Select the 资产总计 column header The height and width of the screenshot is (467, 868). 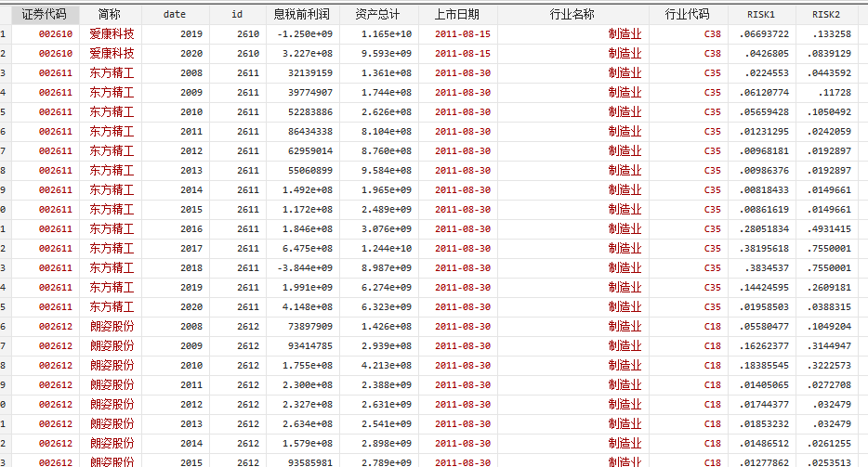pos(378,14)
